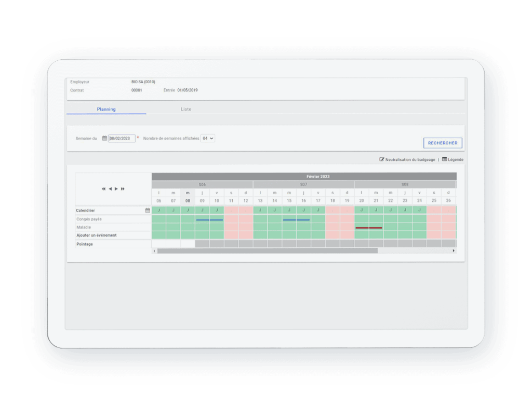Open the Légende icon
Viewport: 532px width, 403px height.
pyautogui.click(x=444, y=159)
